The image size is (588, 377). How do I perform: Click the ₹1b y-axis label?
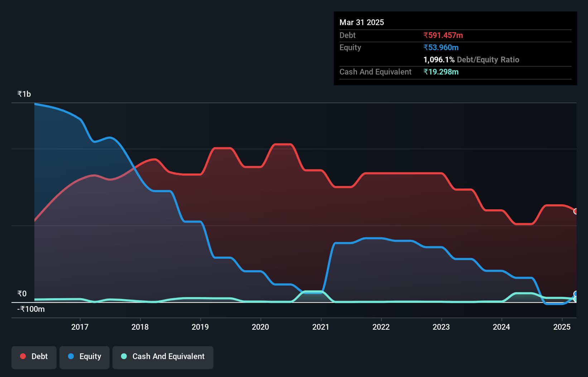coord(24,94)
